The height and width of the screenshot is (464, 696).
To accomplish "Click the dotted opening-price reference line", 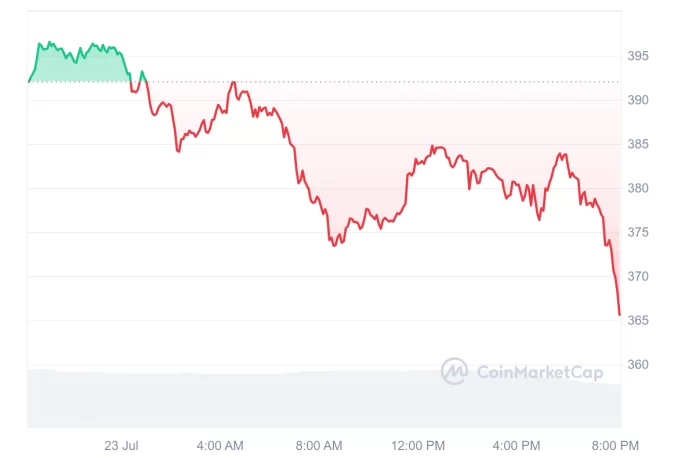I will (x=400, y=81).
